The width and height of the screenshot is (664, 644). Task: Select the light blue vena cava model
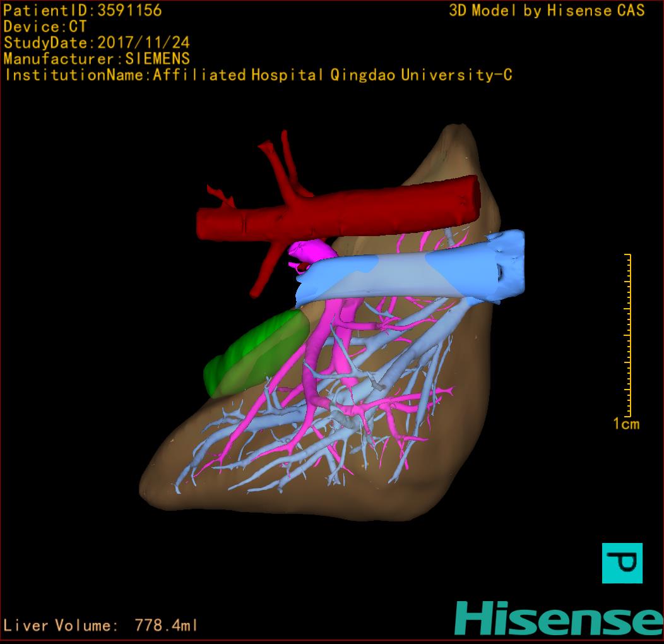point(410,268)
